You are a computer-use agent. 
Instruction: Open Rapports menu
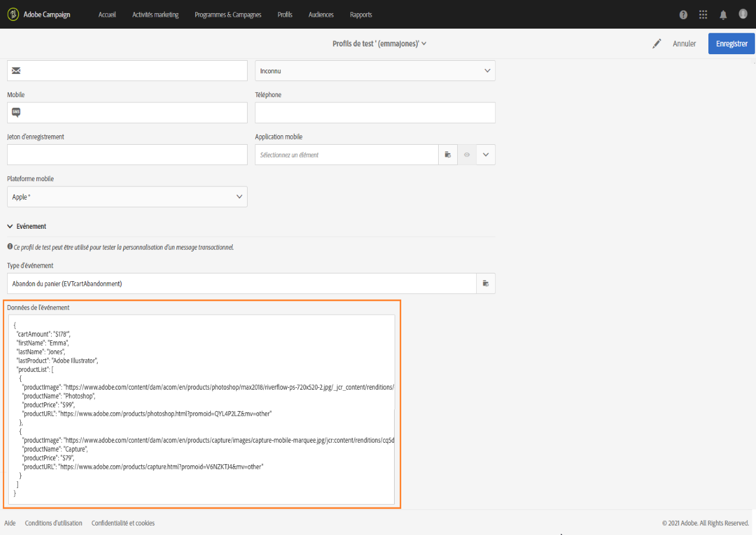pyautogui.click(x=361, y=15)
